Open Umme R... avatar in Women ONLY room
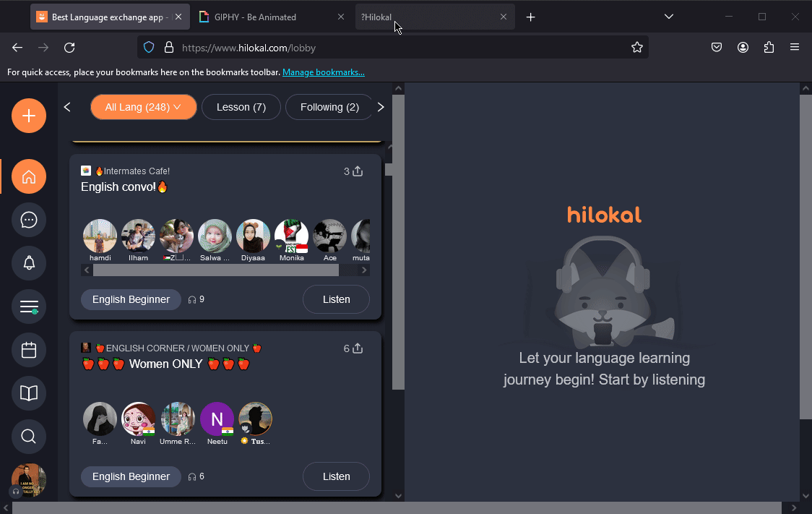This screenshot has width=812, height=514. tap(178, 419)
